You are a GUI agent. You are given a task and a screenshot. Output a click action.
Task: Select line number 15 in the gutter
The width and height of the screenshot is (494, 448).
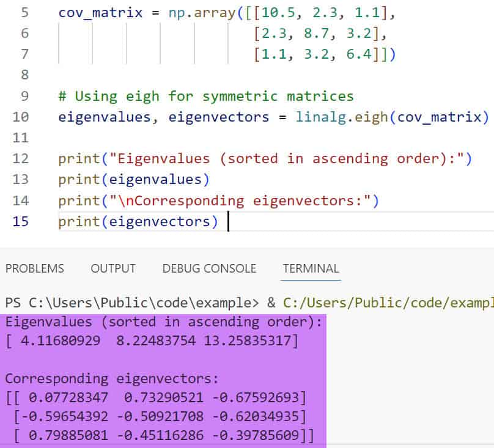click(x=21, y=221)
